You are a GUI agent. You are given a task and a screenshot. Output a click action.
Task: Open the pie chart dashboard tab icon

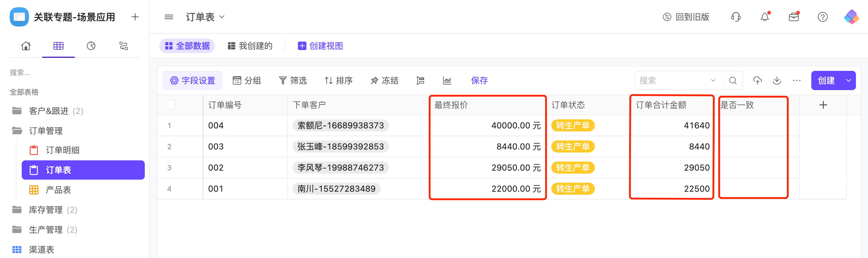91,46
